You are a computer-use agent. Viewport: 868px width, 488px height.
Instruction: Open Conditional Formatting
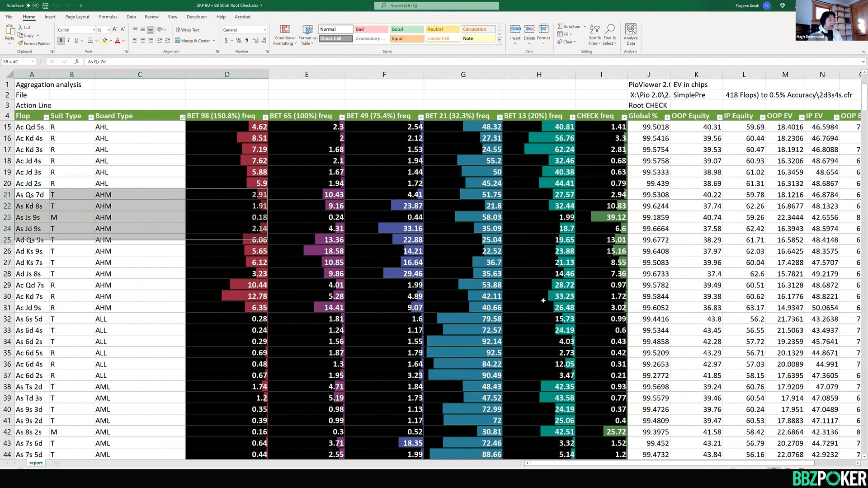pos(285,35)
